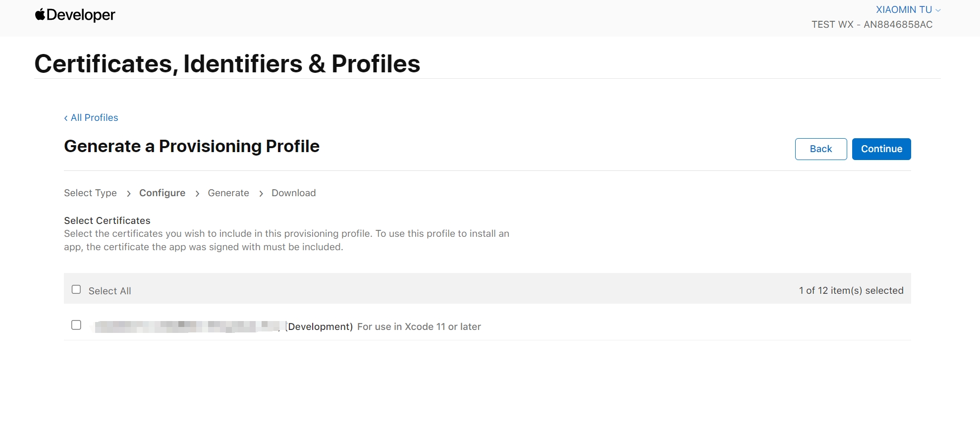Select the Generate breadcrumb step
The image size is (980, 433).
[x=228, y=193]
